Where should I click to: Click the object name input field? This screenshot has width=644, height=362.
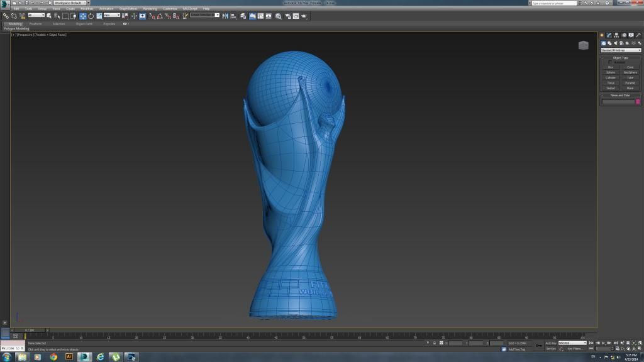pyautogui.click(x=618, y=101)
